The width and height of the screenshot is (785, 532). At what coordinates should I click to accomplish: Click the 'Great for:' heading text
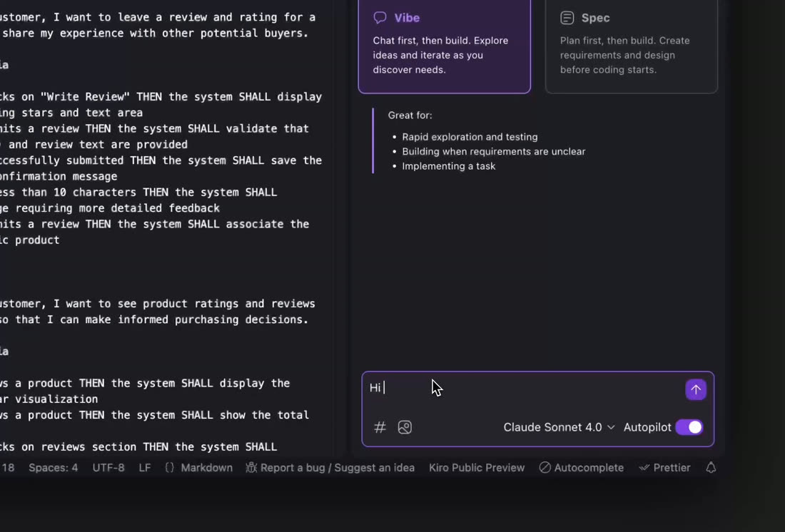pyautogui.click(x=410, y=115)
